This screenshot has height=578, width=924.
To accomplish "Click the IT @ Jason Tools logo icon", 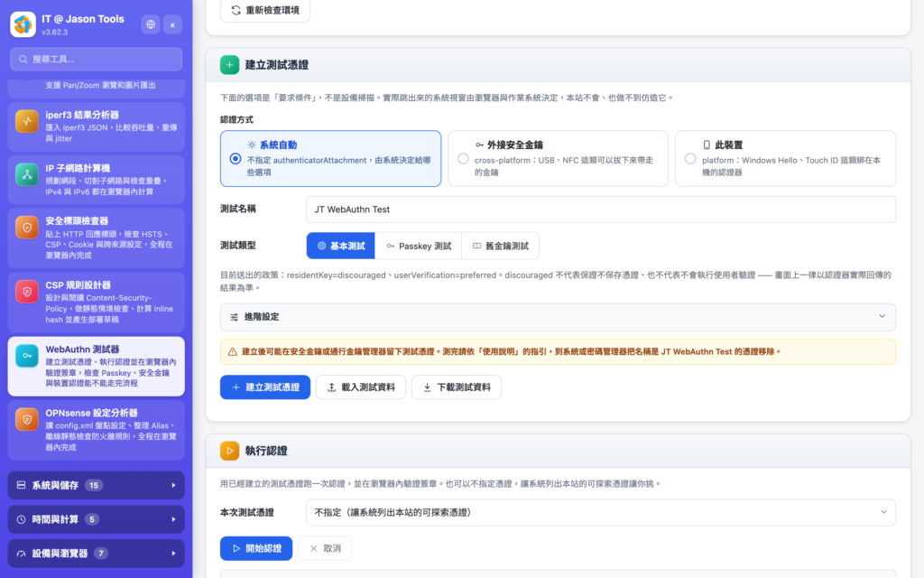I will point(23,24).
